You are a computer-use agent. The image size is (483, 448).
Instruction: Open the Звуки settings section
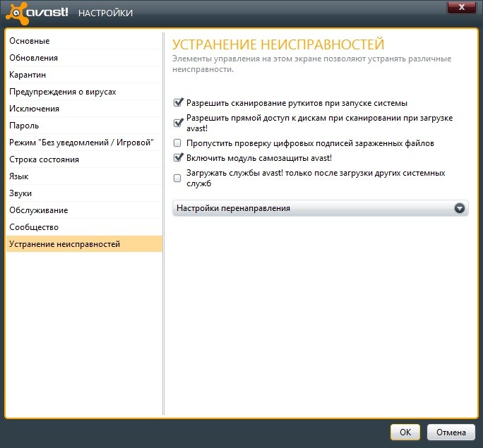[x=84, y=193]
